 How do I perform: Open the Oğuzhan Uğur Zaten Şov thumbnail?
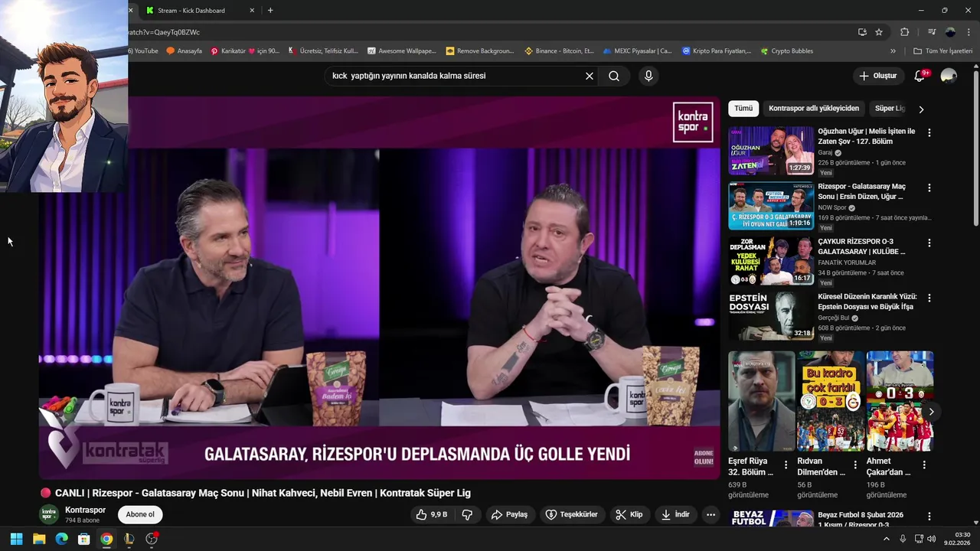[771, 151]
